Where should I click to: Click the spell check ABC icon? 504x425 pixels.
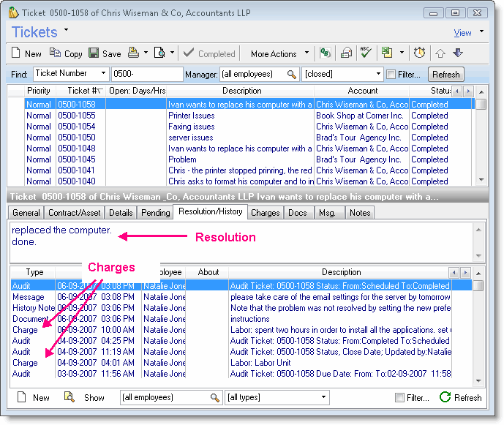(366, 53)
